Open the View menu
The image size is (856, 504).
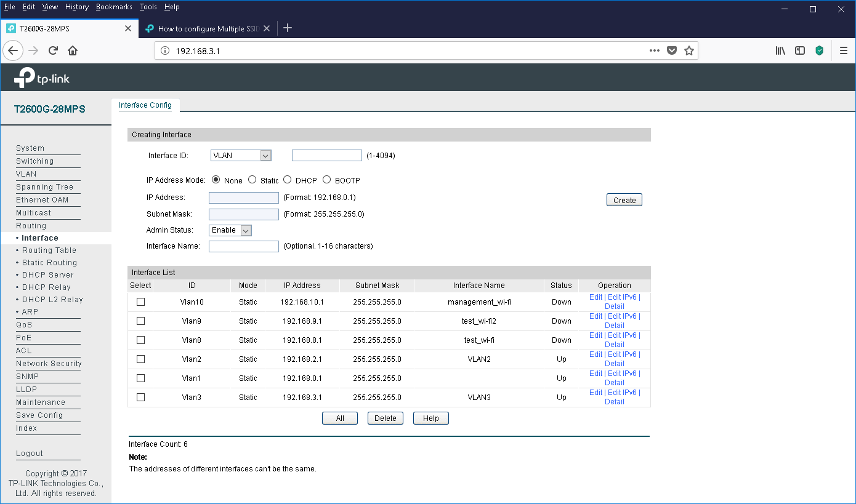click(x=50, y=7)
